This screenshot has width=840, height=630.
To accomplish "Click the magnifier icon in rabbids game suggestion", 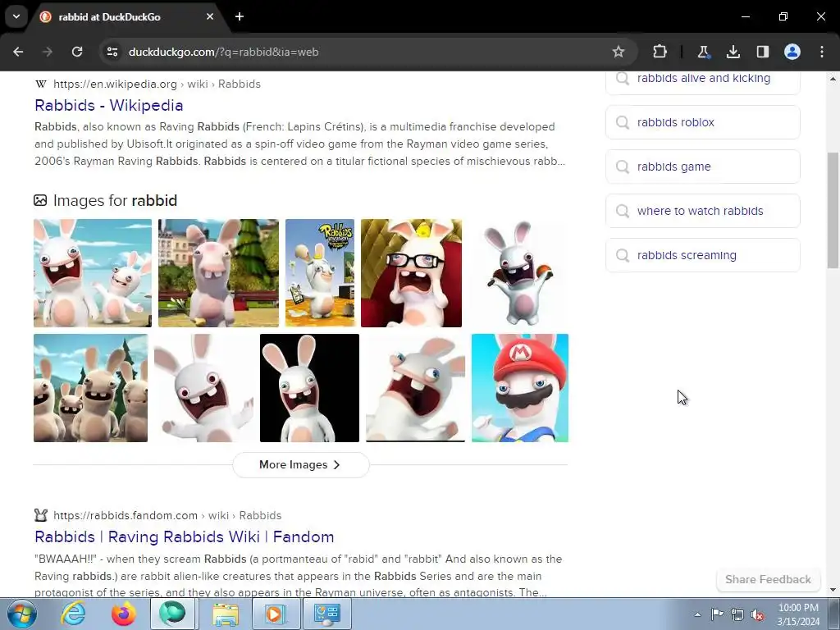I will [x=623, y=167].
